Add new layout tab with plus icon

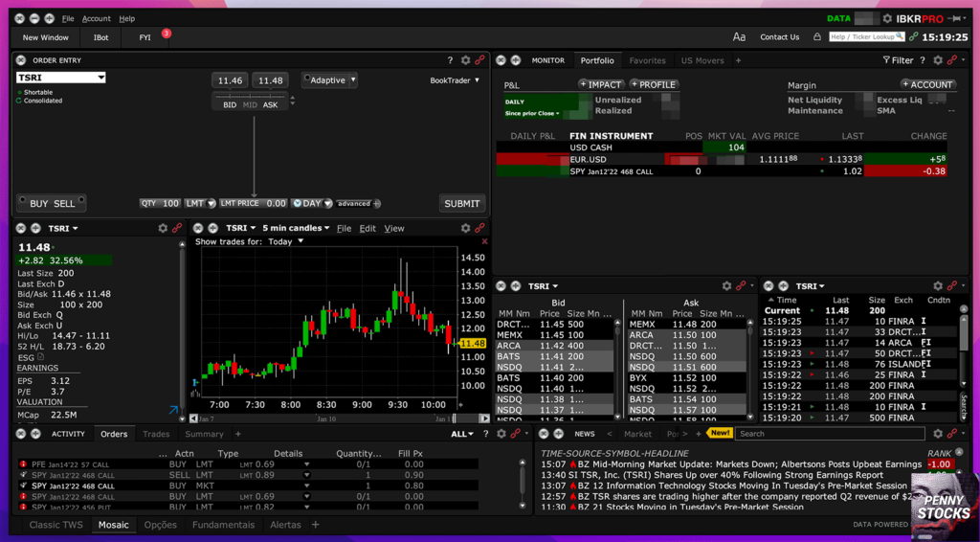point(316,525)
